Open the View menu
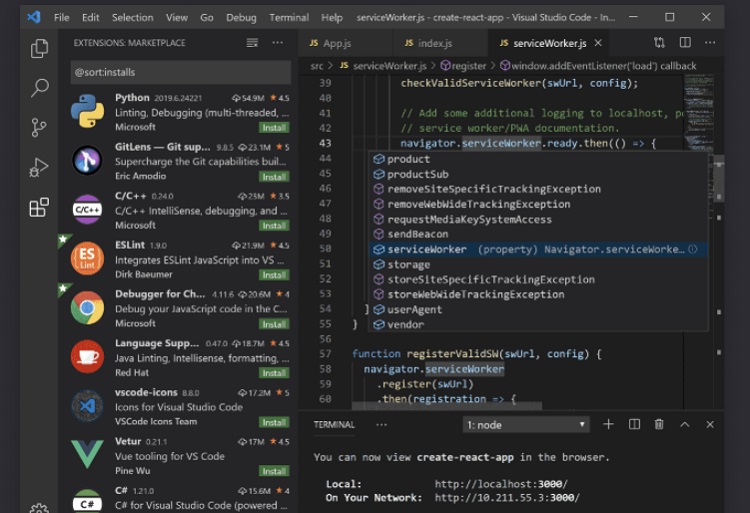The height and width of the screenshot is (513, 750). click(176, 18)
